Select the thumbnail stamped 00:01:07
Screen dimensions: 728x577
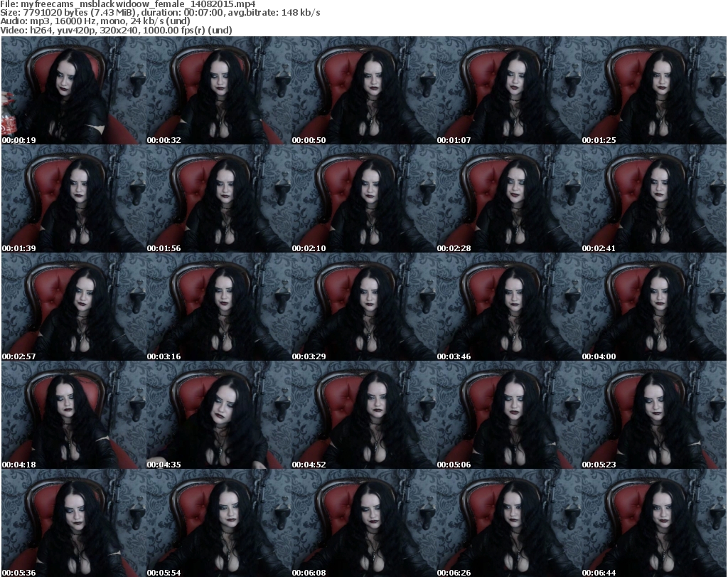click(509, 90)
